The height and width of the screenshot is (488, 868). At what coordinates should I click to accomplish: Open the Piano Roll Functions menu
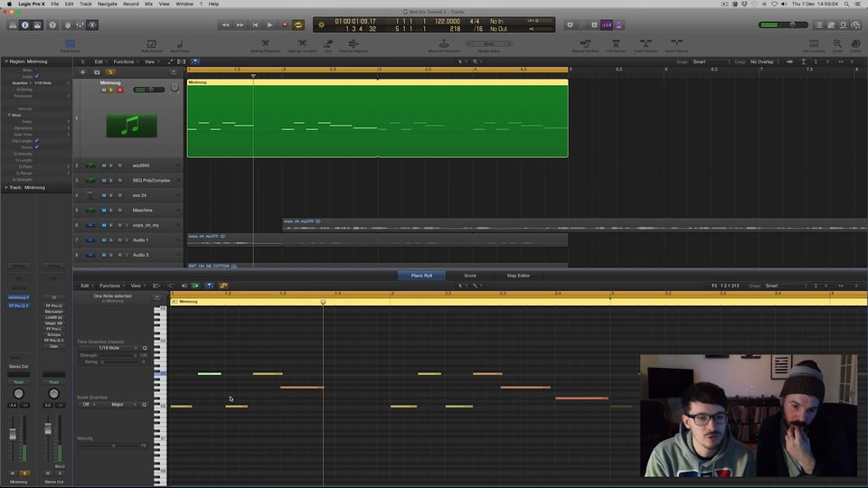(x=111, y=286)
